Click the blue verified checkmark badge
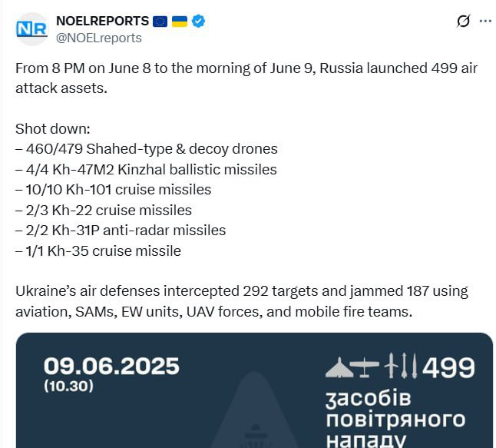 click(x=199, y=22)
